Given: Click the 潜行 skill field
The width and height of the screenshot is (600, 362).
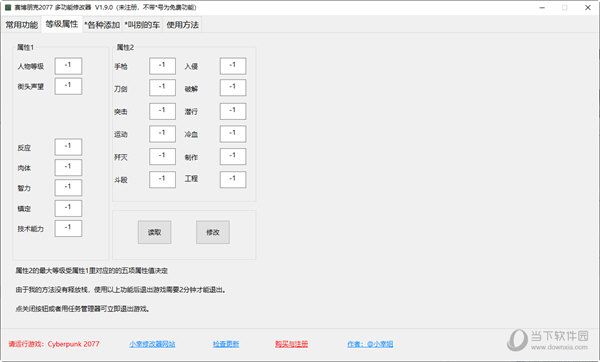Looking at the screenshot, I should pyautogui.click(x=233, y=111).
